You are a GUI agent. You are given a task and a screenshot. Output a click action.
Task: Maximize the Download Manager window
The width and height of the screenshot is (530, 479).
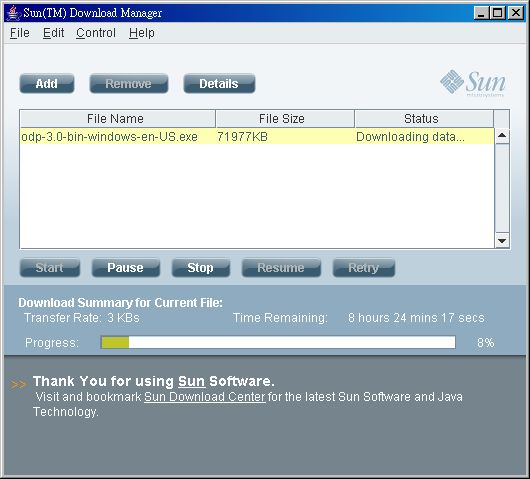tap(498, 13)
